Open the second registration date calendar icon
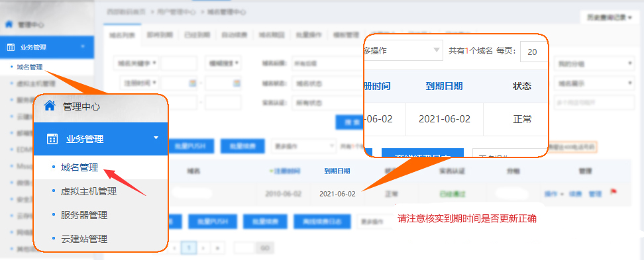644x260 pixels. [236, 83]
